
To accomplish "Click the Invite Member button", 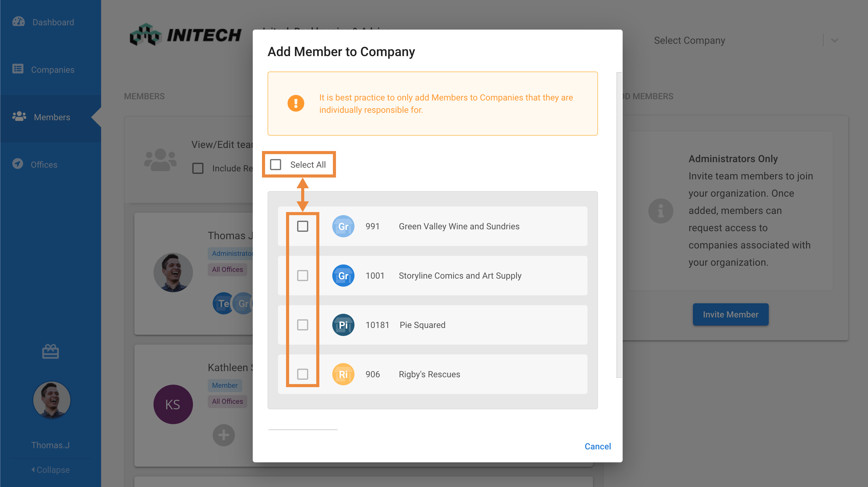I will 730,314.
